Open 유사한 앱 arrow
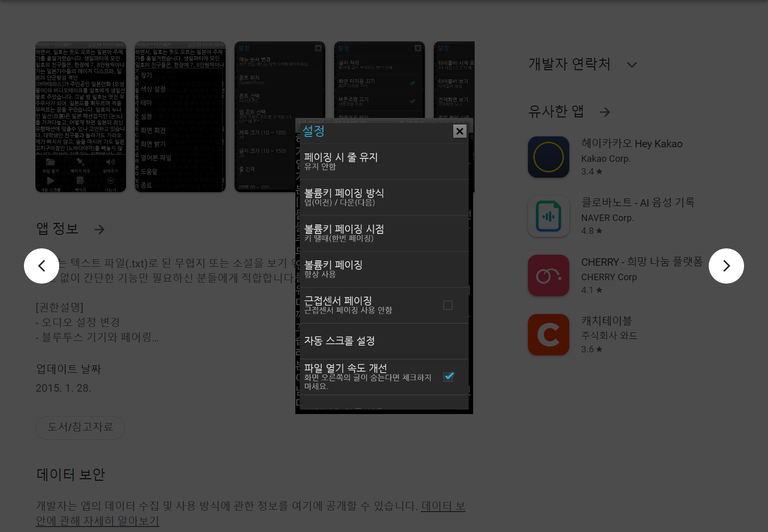Image resolution: width=768 pixels, height=532 pixels. click(605, 112)
